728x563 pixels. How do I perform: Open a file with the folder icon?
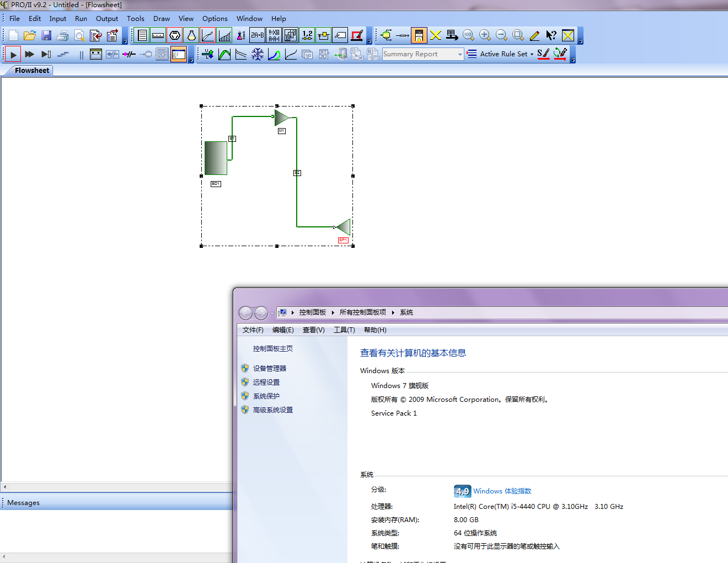click(x=30, y=36)
